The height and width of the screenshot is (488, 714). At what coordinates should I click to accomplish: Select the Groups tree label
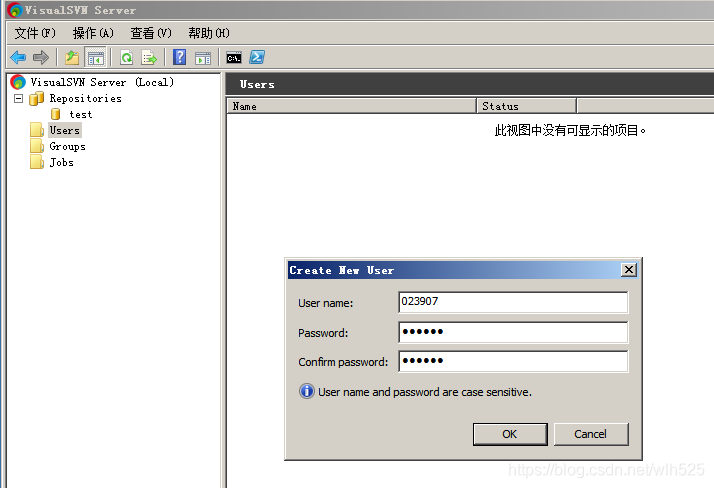tap(67, 146)
